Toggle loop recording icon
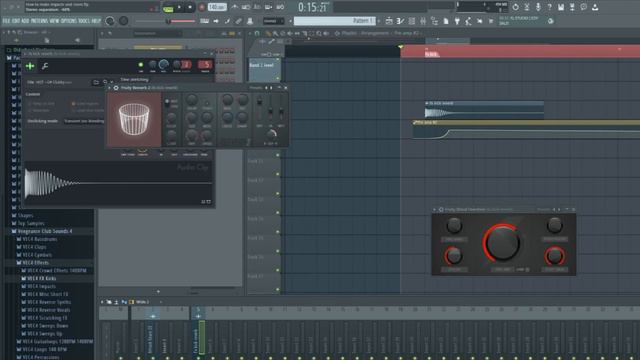640x360 pixels. [280, 7]
